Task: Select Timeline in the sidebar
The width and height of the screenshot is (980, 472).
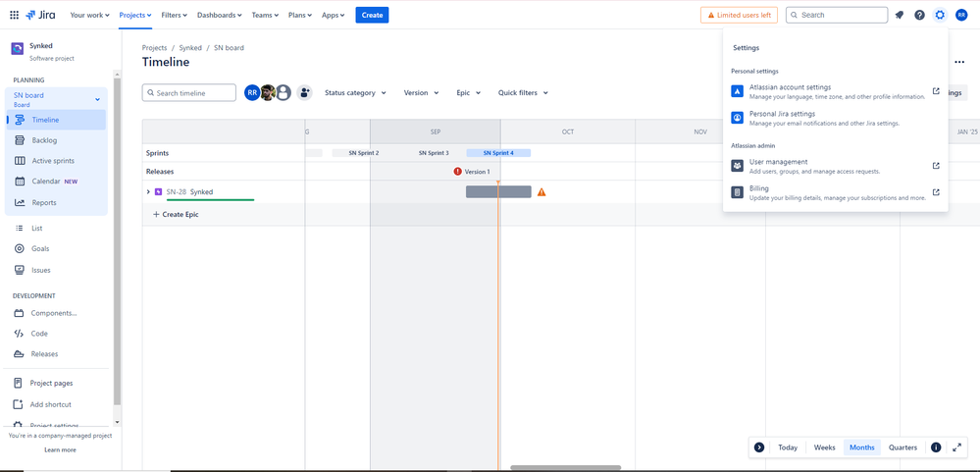Action: tap(56, 120)
